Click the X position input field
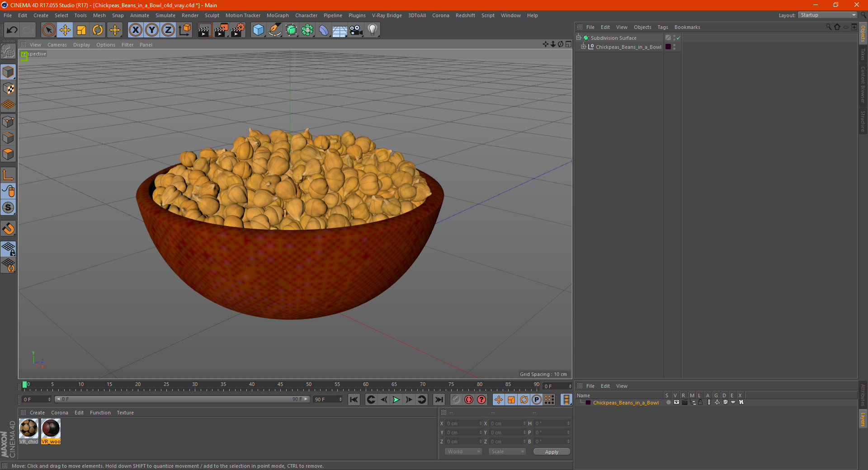 463,423
